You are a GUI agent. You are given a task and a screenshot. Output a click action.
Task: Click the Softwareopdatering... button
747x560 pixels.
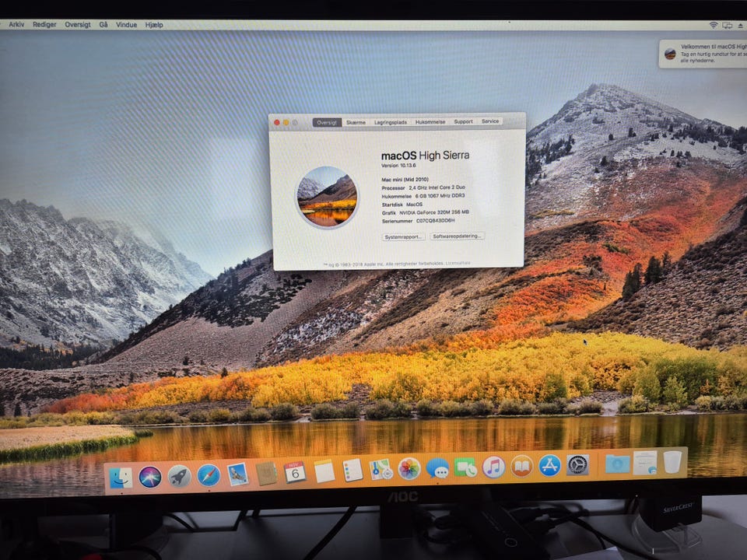[x=457, y=236]
